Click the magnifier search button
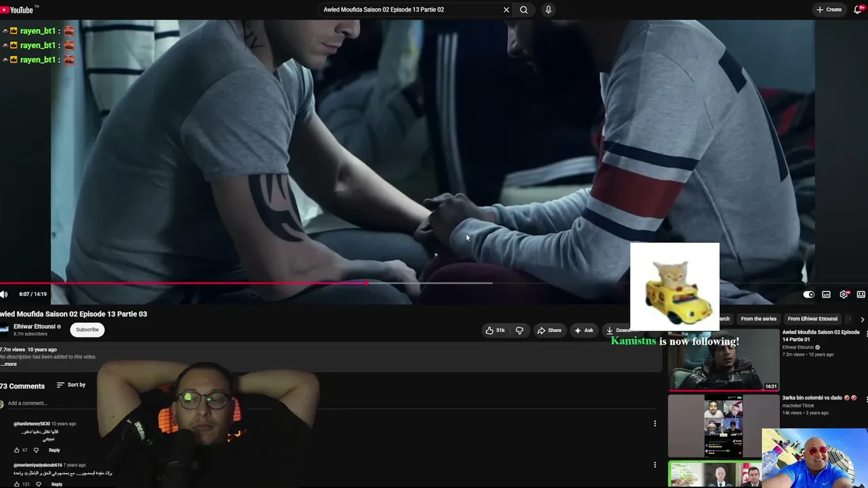Screen dimensions: 868x488 (x=524, y=9)
